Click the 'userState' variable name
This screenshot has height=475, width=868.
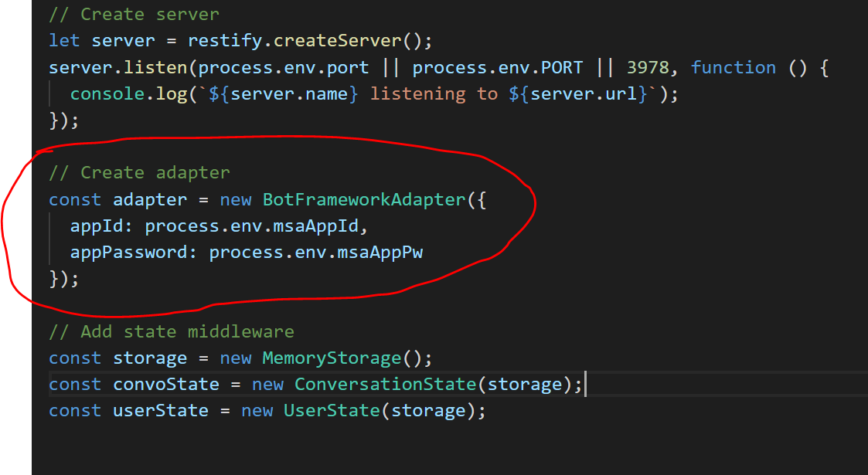coord(161,411)
